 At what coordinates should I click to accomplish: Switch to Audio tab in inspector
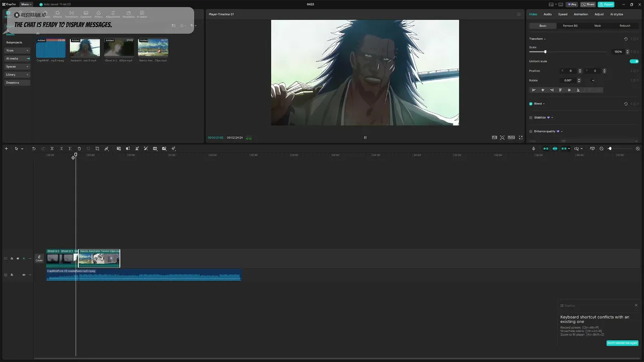547,14
